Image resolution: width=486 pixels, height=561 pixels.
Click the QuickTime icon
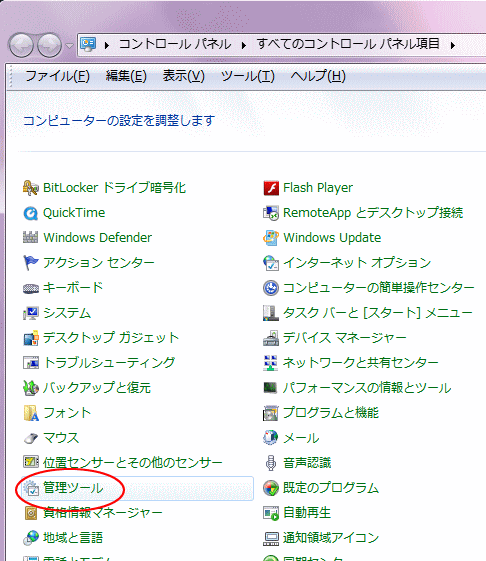[30, 213]
